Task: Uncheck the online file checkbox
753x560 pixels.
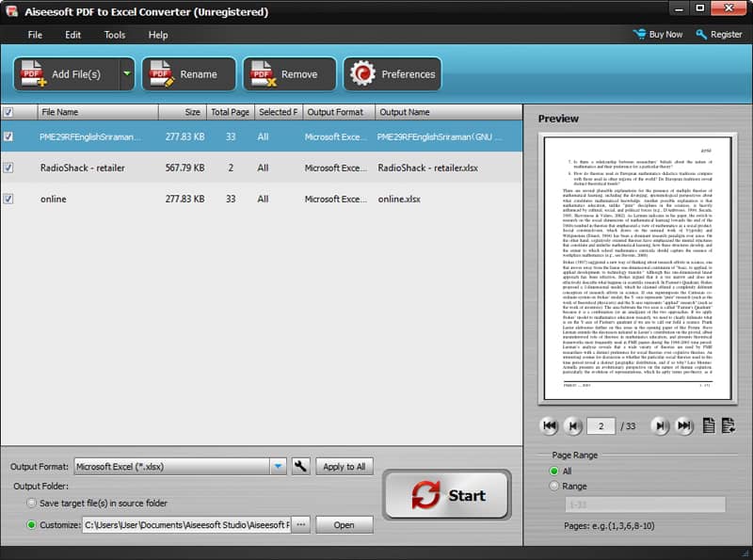Action: click(x=8, y=199)
